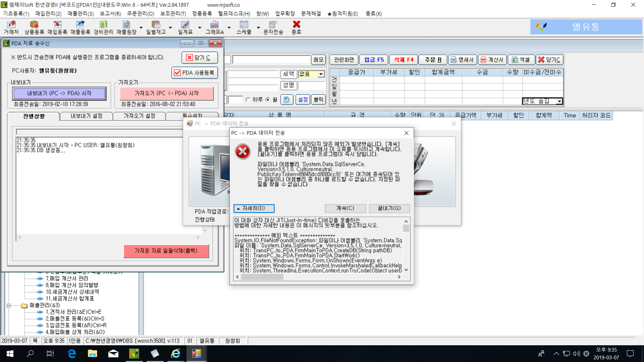
Task: Open the 상품등록 toolbar icon
Action: click(x=34, y=27)
